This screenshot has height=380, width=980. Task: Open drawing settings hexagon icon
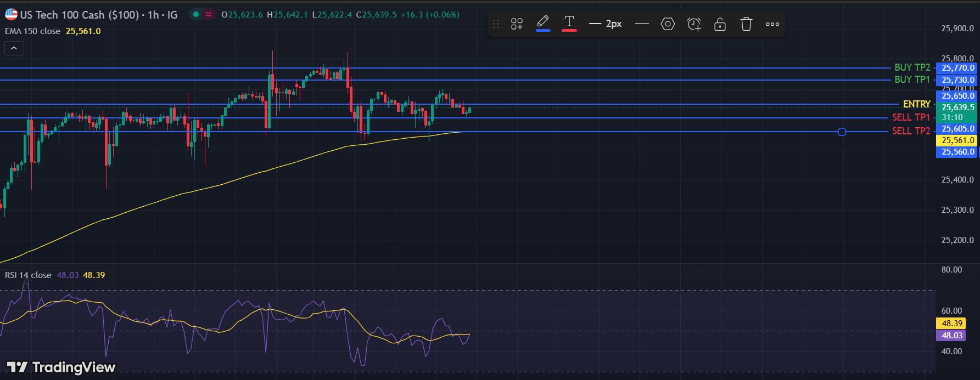tap(668, 24)
